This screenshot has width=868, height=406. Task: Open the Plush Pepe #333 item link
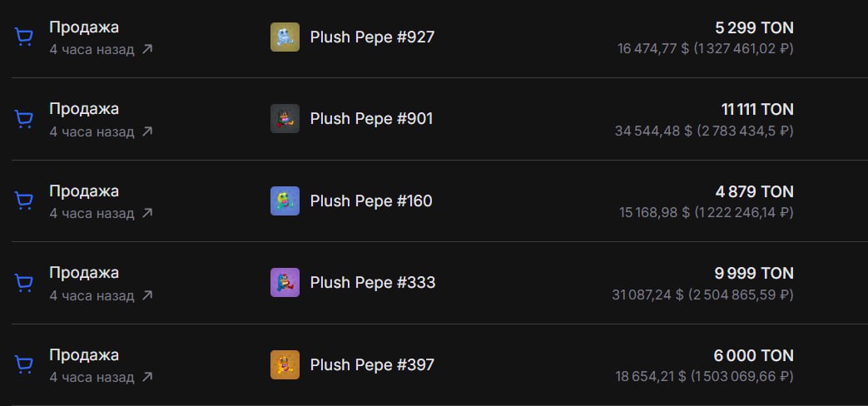point(373,283)
